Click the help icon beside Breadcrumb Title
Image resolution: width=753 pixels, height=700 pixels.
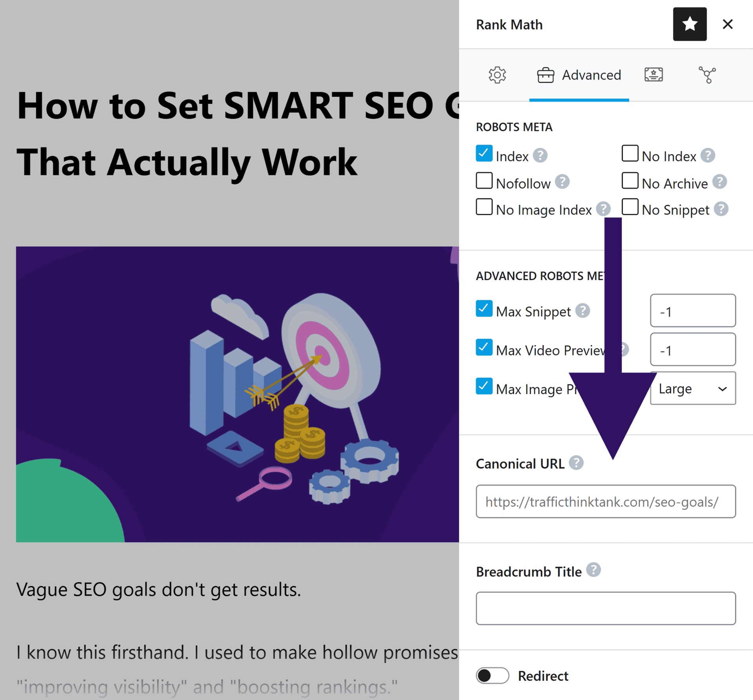[593, 571]
